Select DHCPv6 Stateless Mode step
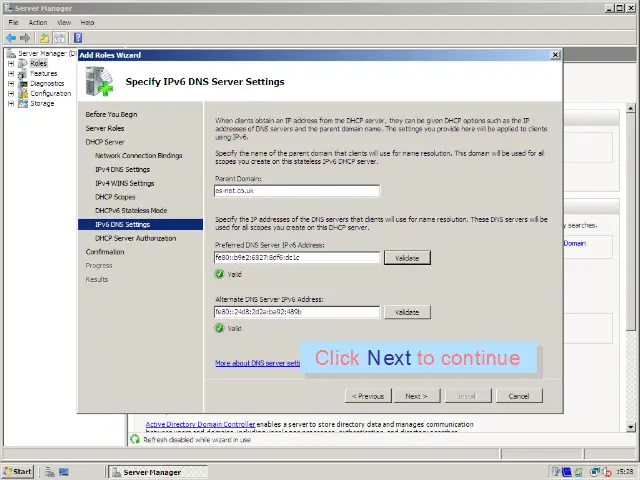This screenshot has height=480, width=640. (131, 211)
